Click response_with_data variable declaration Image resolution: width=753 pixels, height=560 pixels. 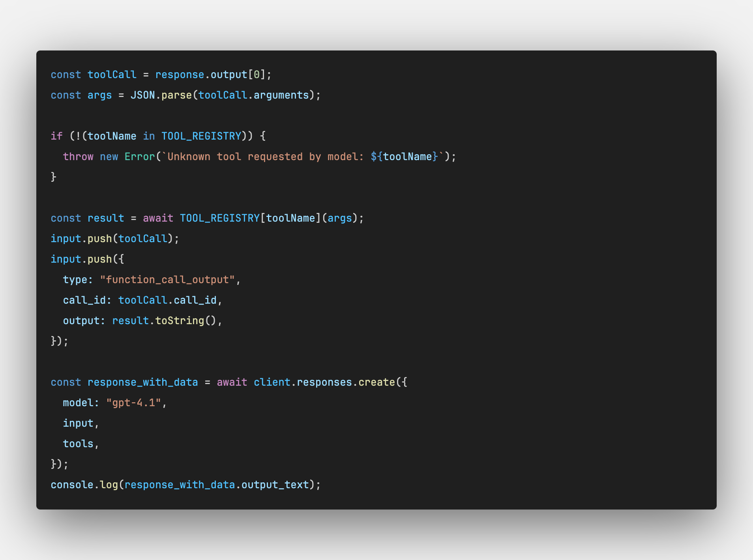click(x=142, y=382)
